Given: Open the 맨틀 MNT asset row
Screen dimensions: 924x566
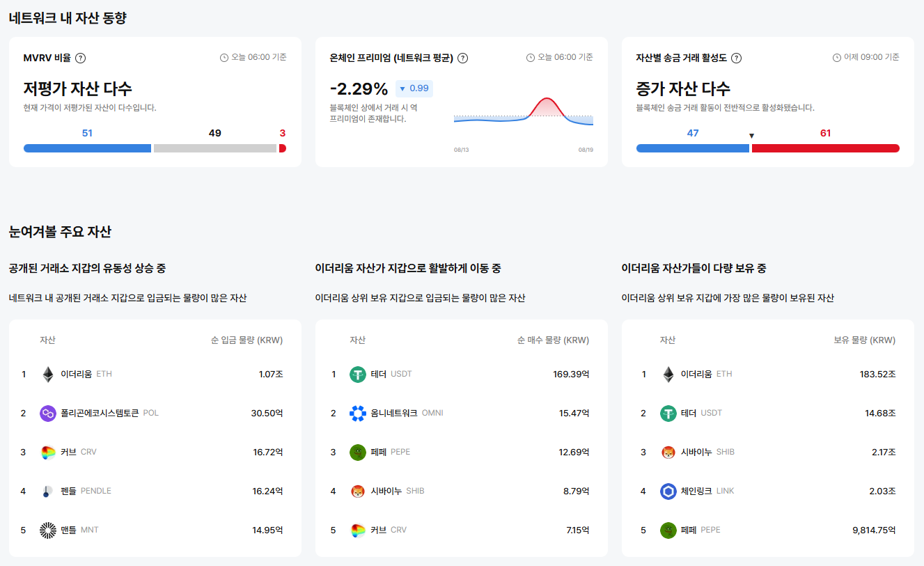Looking at the screenshot, I should click(155, 530).
